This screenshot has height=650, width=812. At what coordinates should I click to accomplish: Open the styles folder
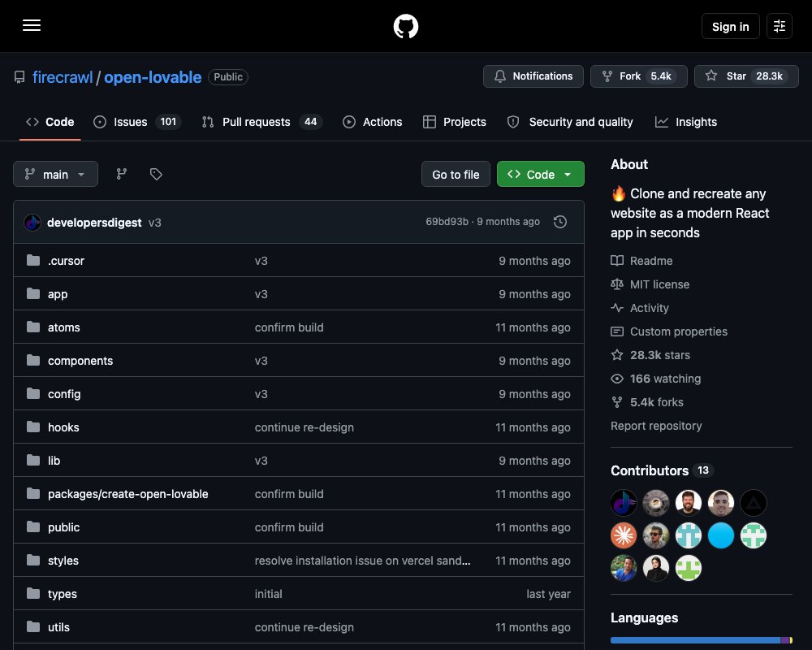63,561
